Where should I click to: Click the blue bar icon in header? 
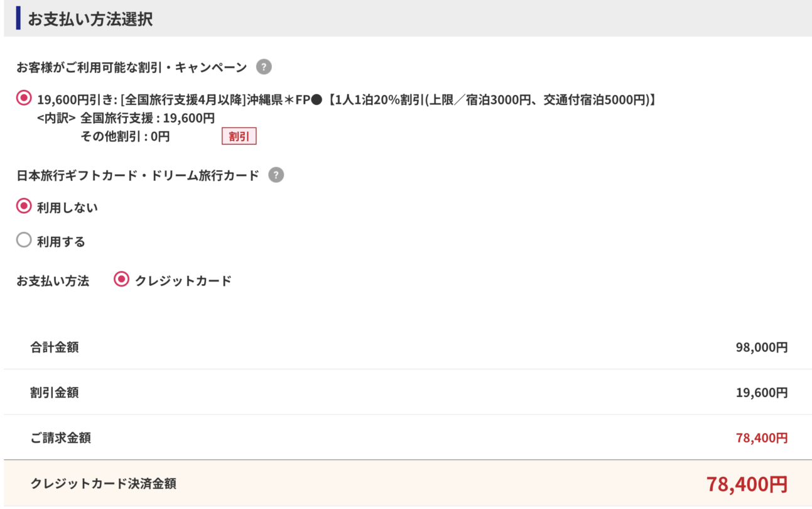coord(19,18)
